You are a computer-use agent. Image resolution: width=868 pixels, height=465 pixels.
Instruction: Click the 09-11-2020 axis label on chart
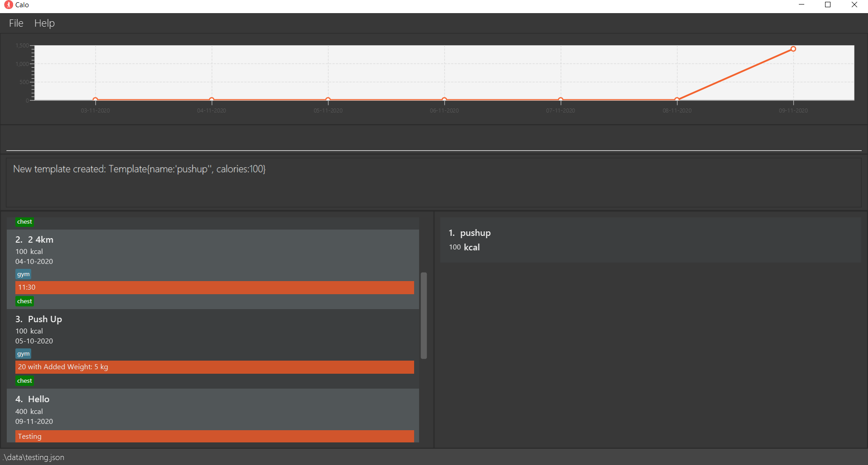pos(793,111)
